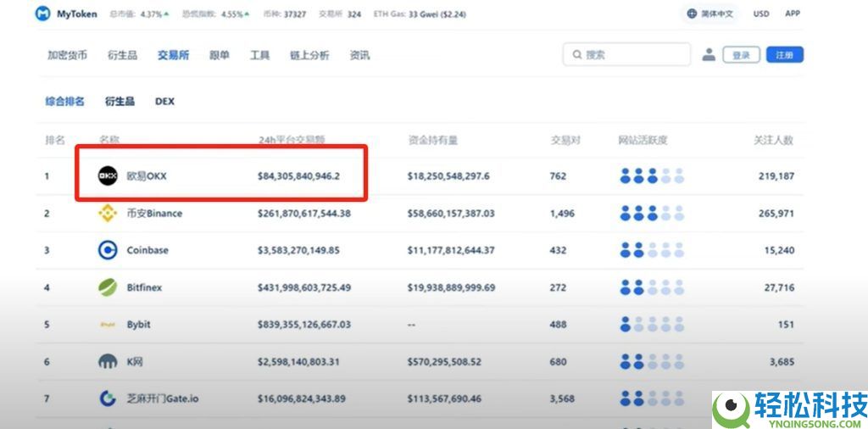Click the Bybit exchange logo
868x429 pixels.
click(x=108, y=325)
